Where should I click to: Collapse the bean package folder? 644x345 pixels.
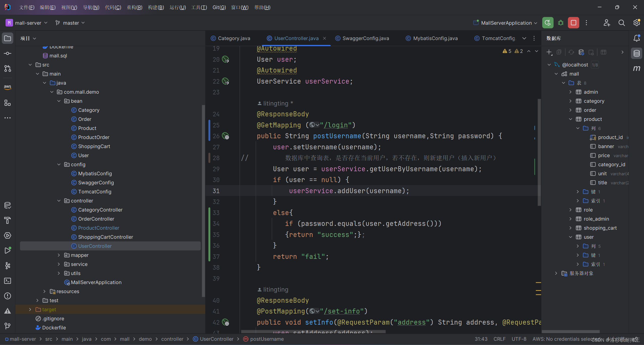tap(59, 101)
